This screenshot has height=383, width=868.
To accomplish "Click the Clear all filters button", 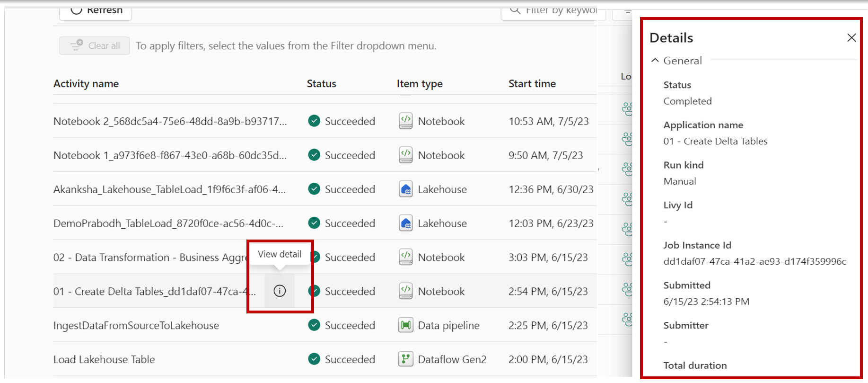I will 95,46.
